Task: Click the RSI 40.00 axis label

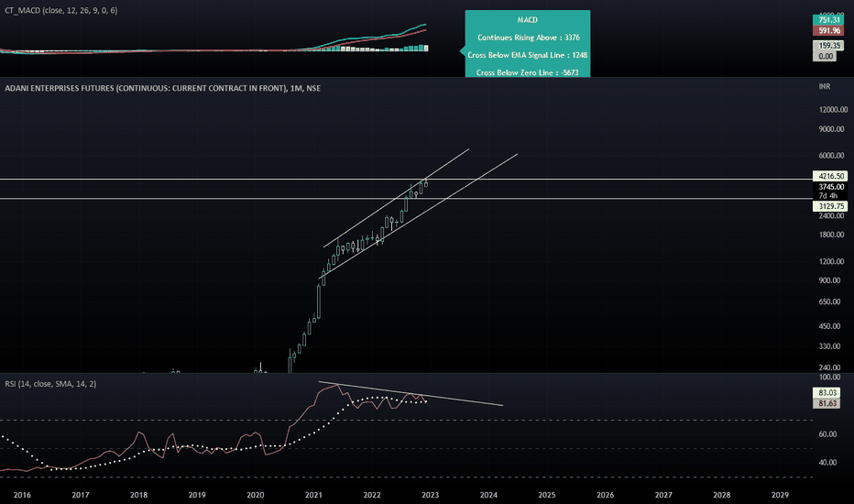Action: coord(827,463)
